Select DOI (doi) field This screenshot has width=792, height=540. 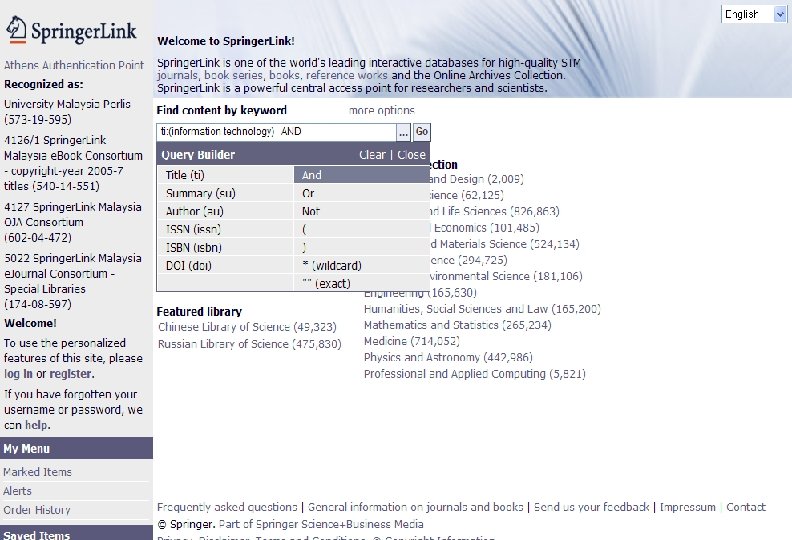(x=225, y=266)
